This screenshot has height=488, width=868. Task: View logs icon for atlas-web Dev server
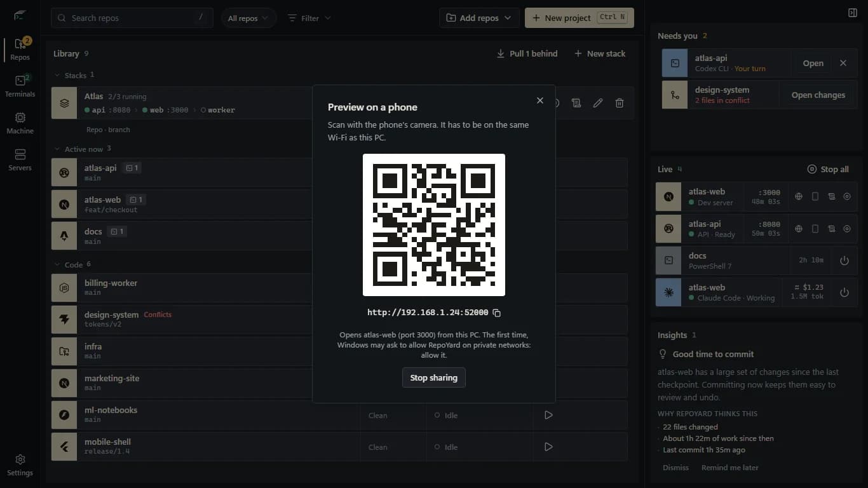coord(831,197)
